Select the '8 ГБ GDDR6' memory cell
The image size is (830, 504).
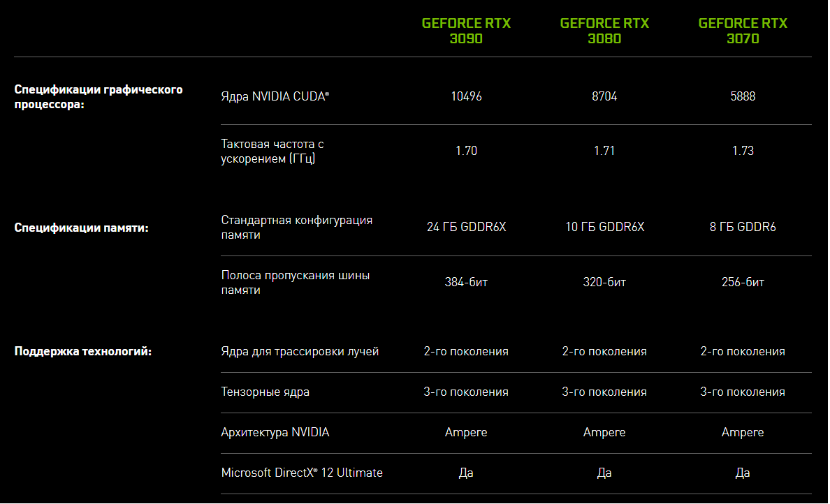tap(743, 227)
